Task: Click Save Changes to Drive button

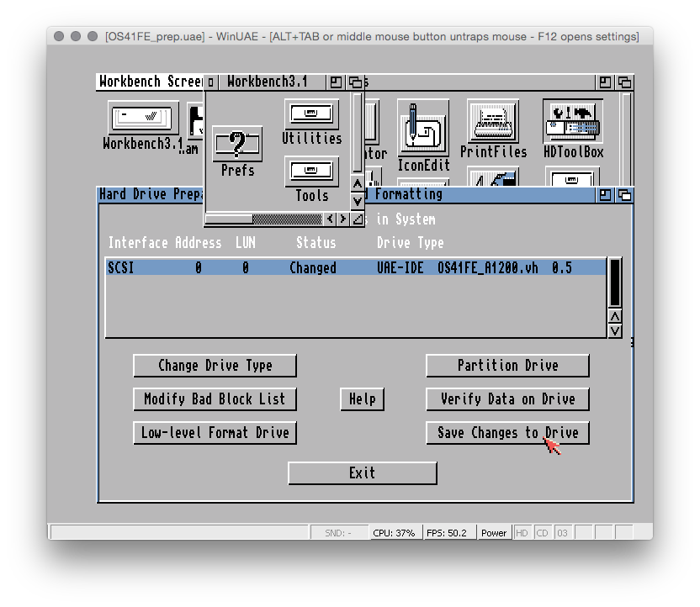Action: tap(507, 433)
